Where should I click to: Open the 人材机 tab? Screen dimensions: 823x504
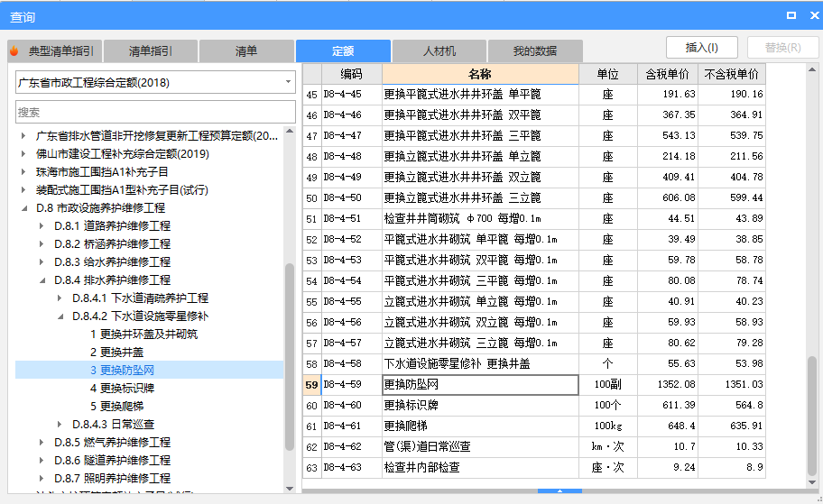(439, 50)
